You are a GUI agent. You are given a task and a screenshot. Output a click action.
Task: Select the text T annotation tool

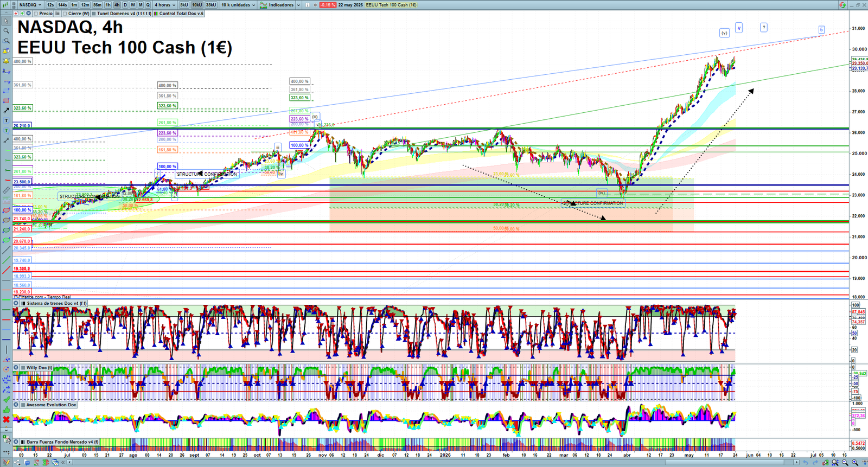click(6, 120)
